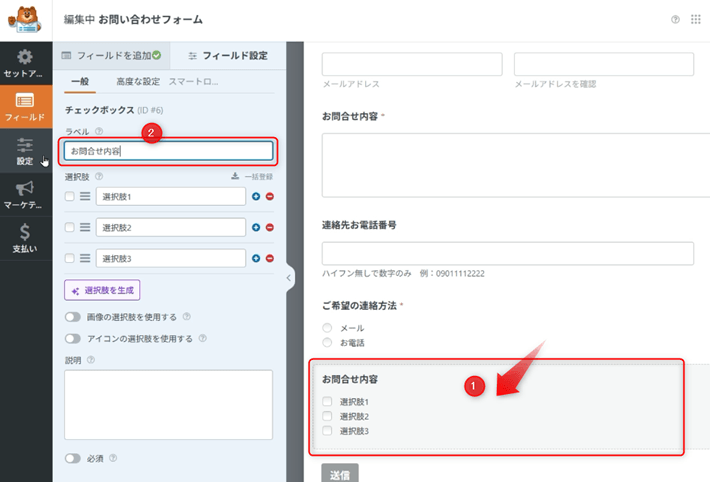This screenshot has height=482, width=710.
Task: Open the スマートロ... smart logic sub-tab
Action: [x=193, y=82]
